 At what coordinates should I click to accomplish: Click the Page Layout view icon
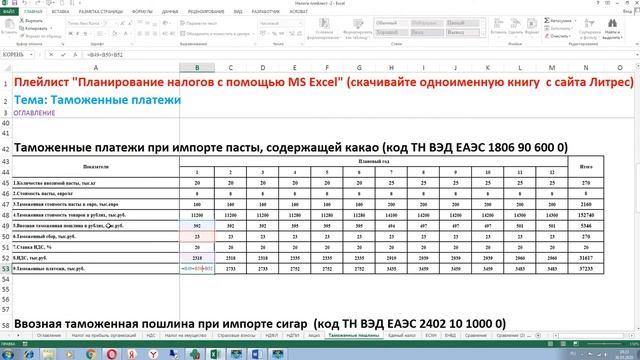[x=563, y=344]
